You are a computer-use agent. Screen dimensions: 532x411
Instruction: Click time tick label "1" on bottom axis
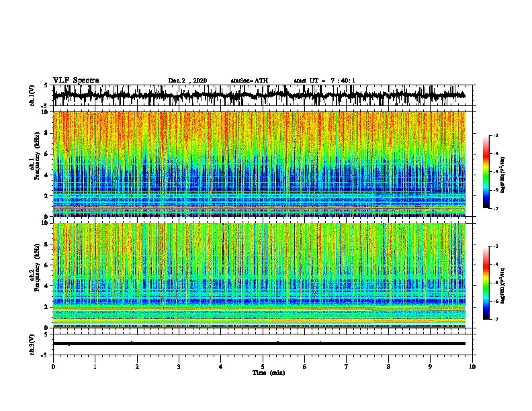point(95,367)
